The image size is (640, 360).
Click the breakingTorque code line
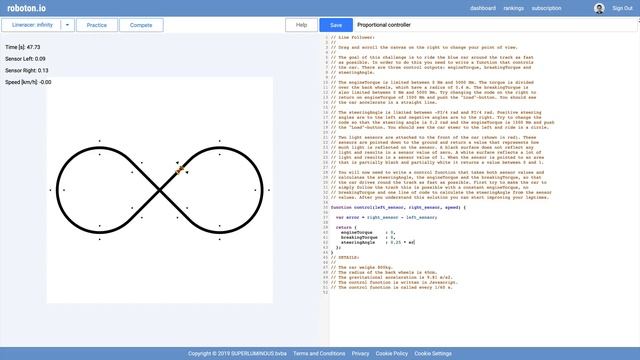click(368, 238)
